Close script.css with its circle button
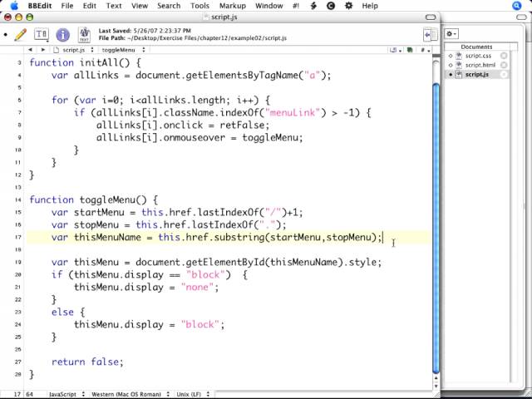 (x=504, y=56)
